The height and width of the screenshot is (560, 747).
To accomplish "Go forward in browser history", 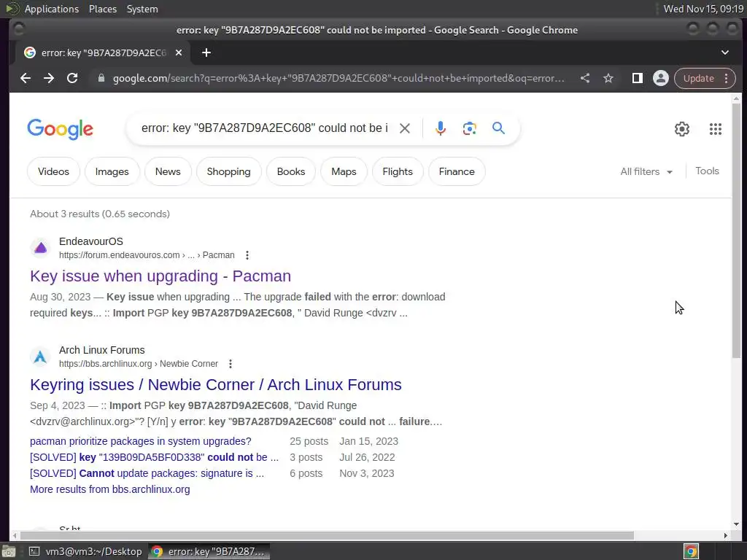I will click(49, 78).
